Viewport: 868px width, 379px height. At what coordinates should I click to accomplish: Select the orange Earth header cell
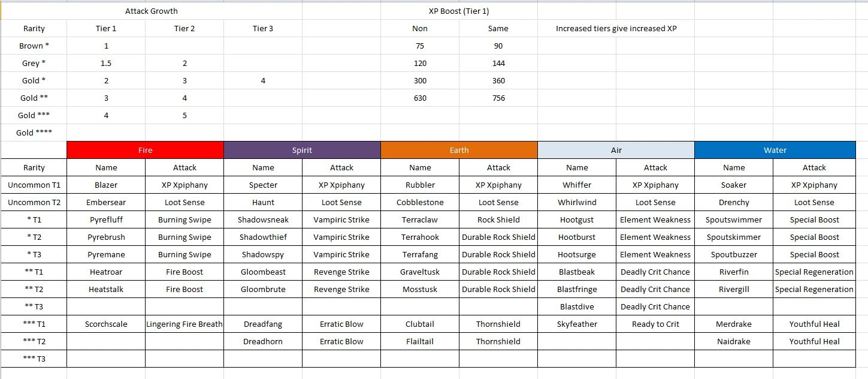pyautogui.click(x=459, y=151)
